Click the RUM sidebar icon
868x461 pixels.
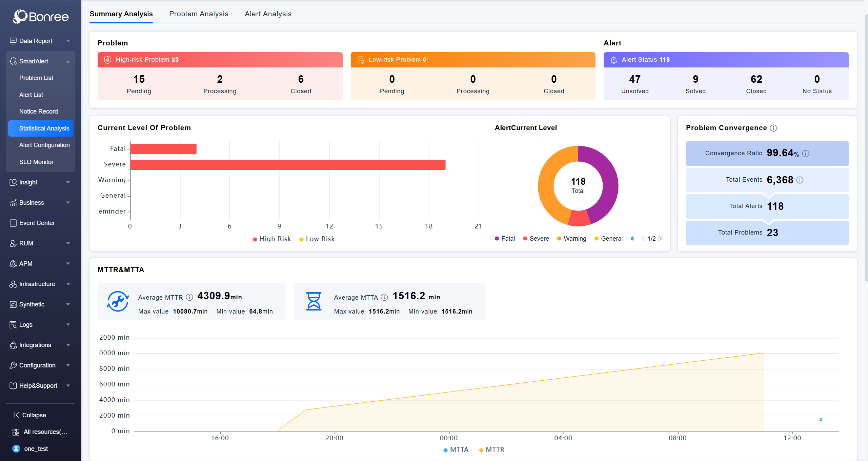[x=13, y=243]
